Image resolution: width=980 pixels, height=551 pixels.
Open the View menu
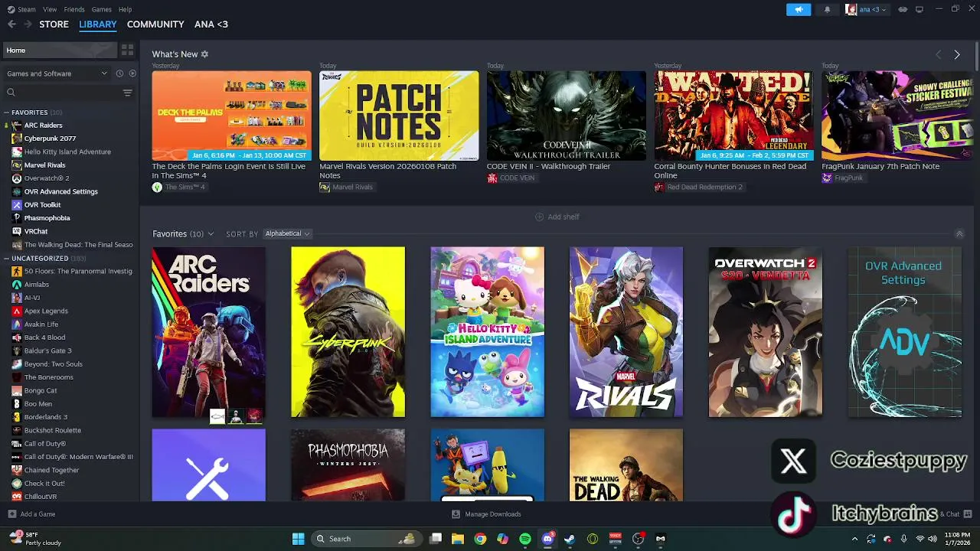(50, 9)
